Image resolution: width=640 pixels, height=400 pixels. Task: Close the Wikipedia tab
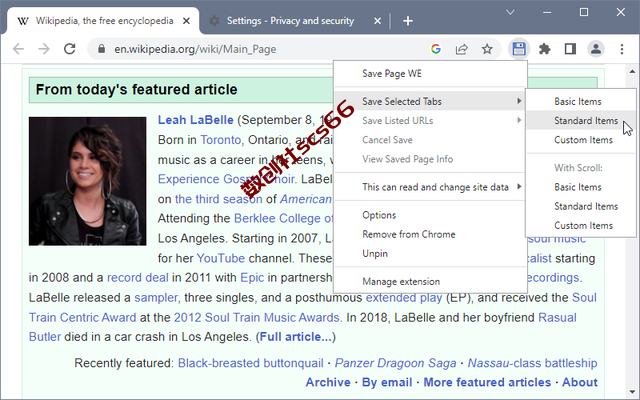[x=186, y=21]
